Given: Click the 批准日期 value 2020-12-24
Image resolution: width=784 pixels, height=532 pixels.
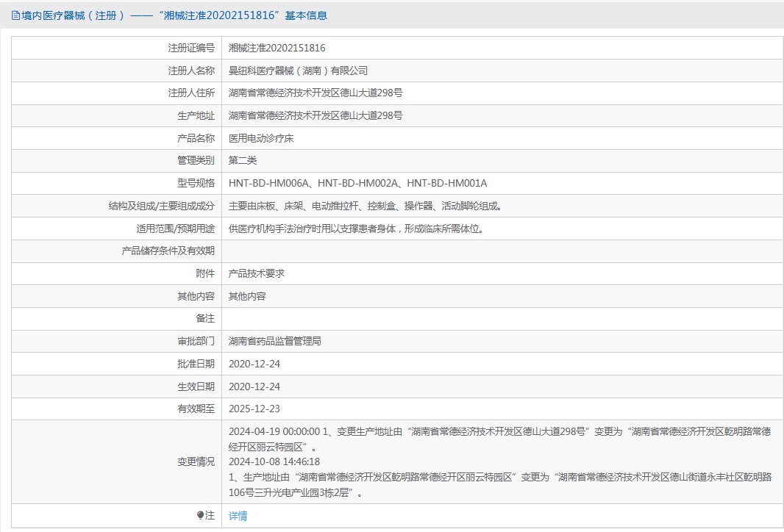Looking at the screenshot, I should (x=254, y=364).
